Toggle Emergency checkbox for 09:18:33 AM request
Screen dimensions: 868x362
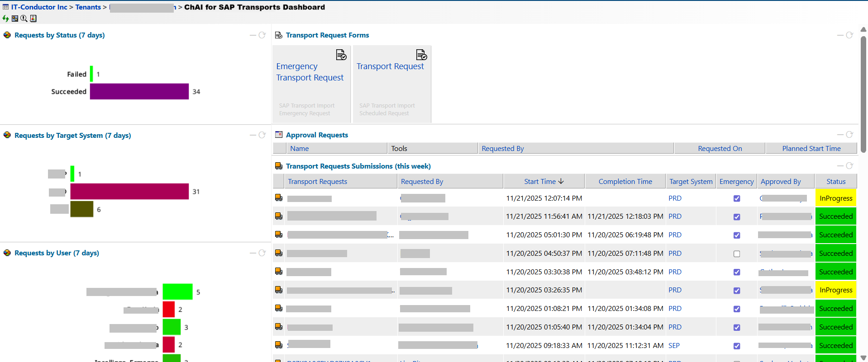coord(737,346)
